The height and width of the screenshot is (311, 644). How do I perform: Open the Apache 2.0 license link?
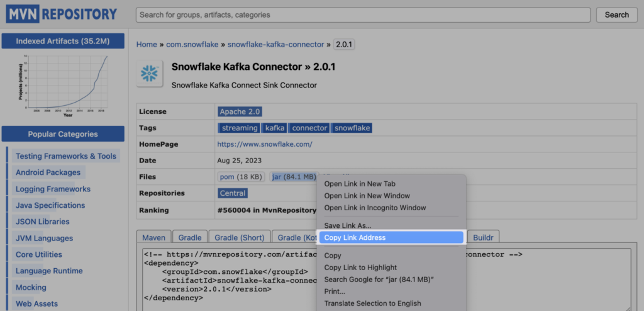pos(239,111)
